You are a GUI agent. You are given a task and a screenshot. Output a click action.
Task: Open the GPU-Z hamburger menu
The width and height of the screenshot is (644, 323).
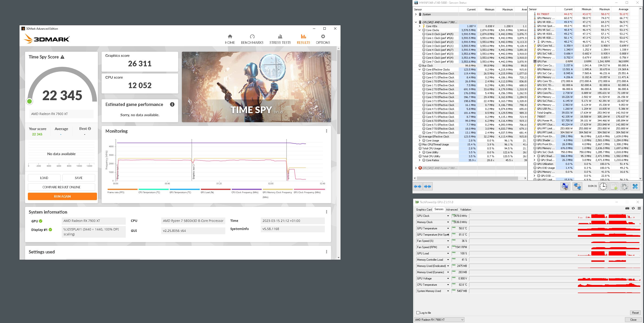pyautogui.click(x=639, y=208)
